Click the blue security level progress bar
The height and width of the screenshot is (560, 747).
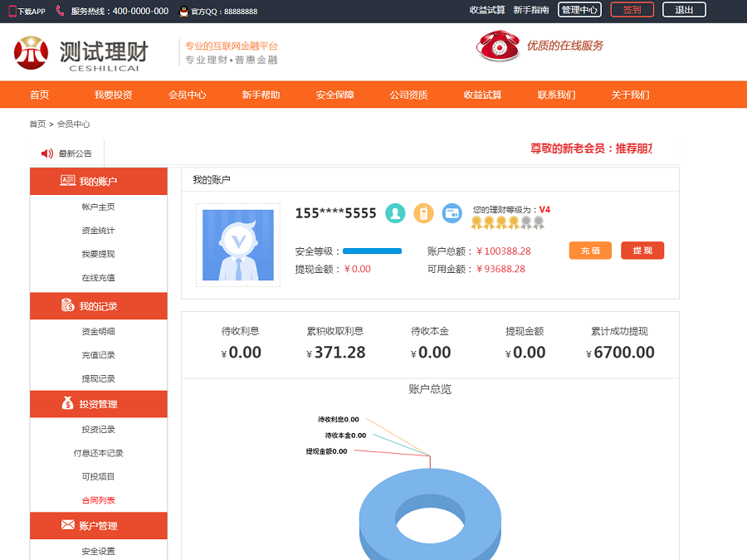[x=372, y=251]
